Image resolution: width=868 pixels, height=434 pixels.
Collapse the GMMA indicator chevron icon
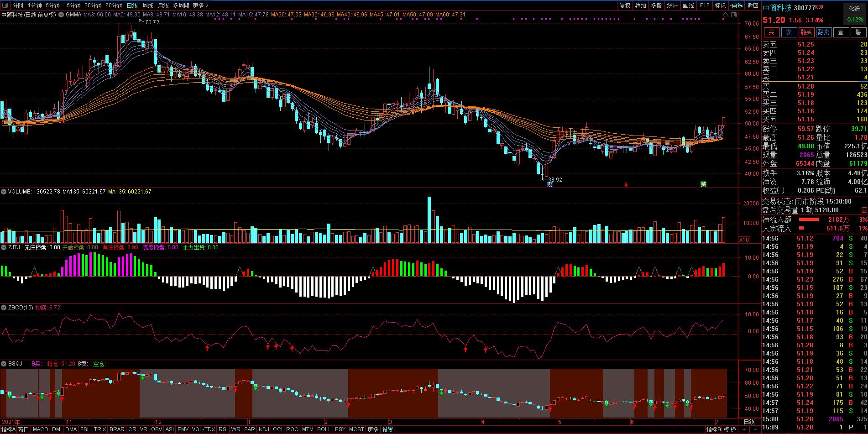61,15
